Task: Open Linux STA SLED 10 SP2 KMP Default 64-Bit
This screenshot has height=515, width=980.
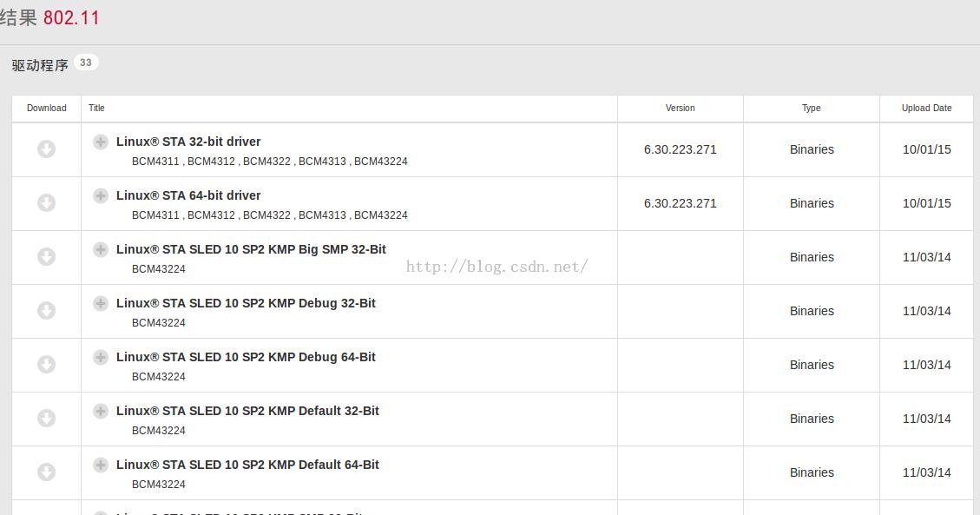Action: pos(247,465)
